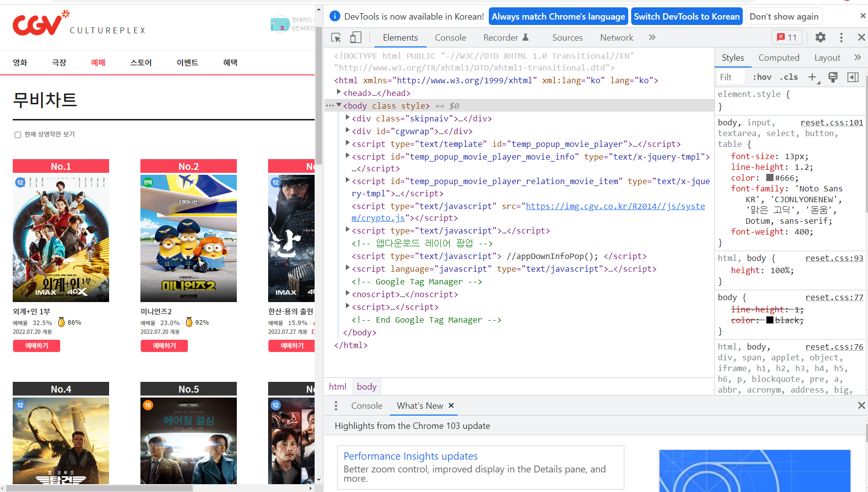Click the styles Filter input field
868x492 pixels.
pos(731,77)
